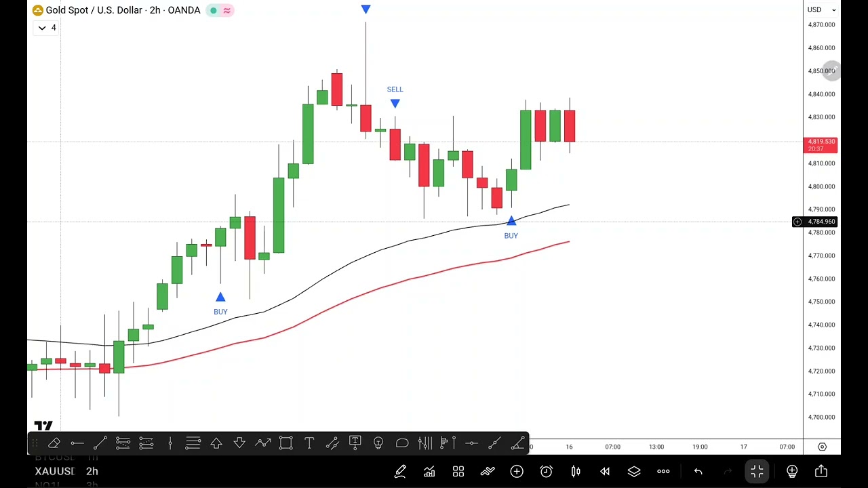Screen dimensions: 868x488
Task: Start Bar Replay mode
Action: (x=605, y=471)
